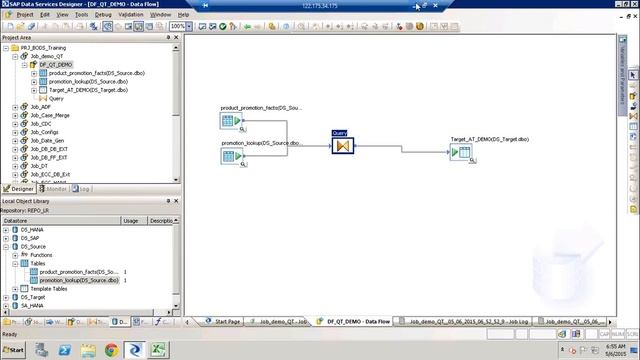This screenshot has height=360, width=640.
Task: Open Server Manager icon on the taskbar
Action: [41, 350]
